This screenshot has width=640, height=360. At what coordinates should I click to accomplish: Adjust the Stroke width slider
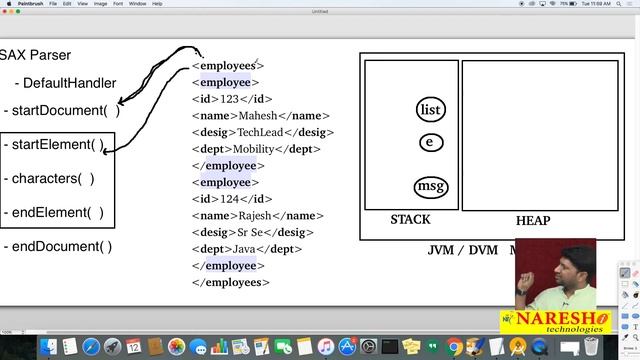click(x=631, y=353)
